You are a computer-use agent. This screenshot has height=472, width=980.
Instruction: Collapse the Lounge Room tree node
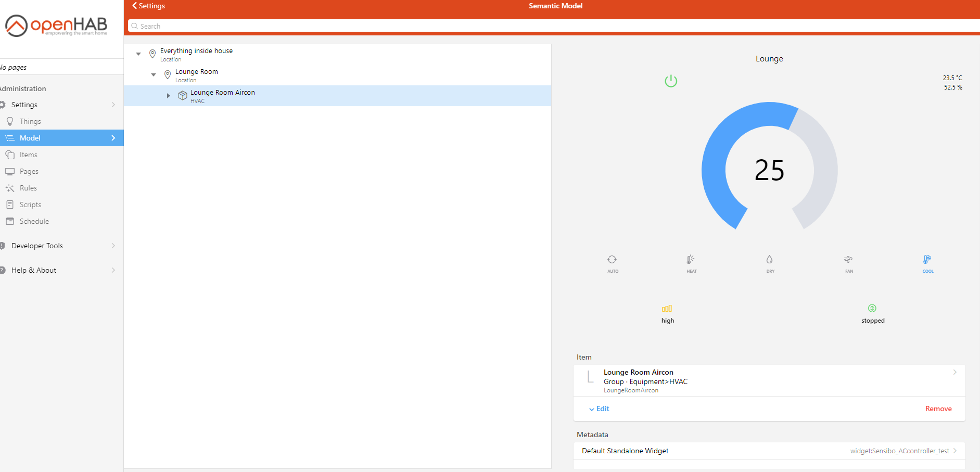click(x=154, y=75)
